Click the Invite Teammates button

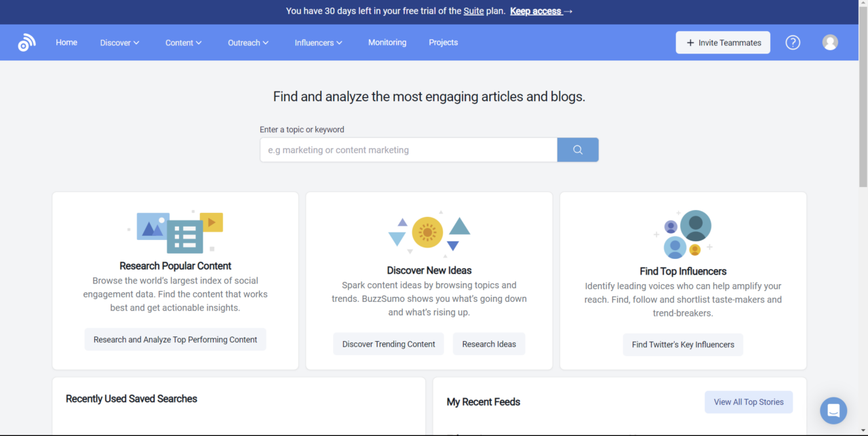[723, 43]
